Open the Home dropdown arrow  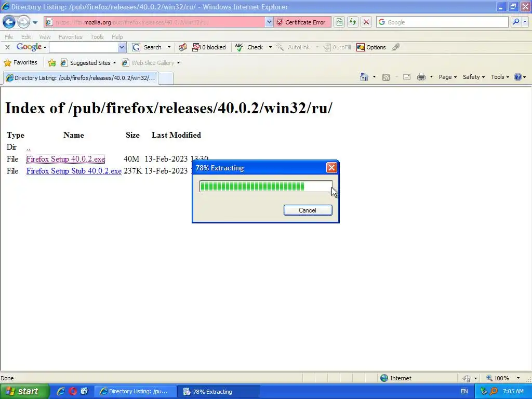click(374, 77)
